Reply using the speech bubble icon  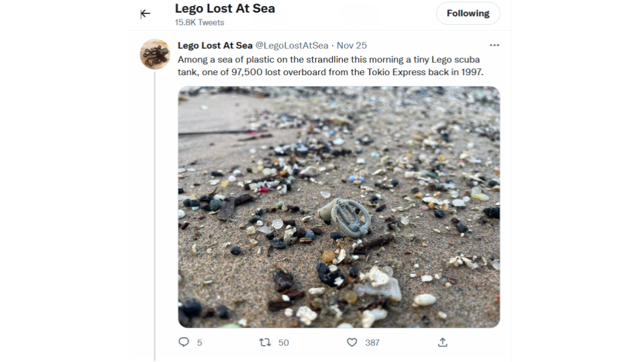click(x=184, y=342)
